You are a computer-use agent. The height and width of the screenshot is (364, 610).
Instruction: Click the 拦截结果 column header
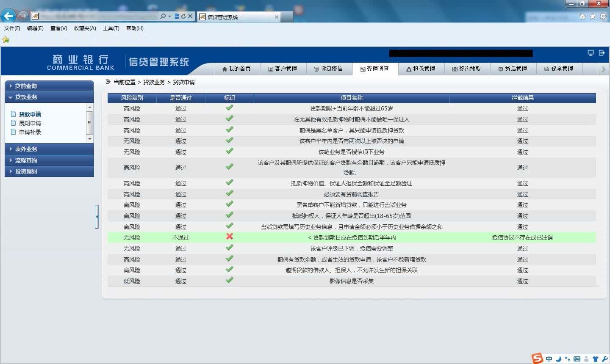click(523, 98)
